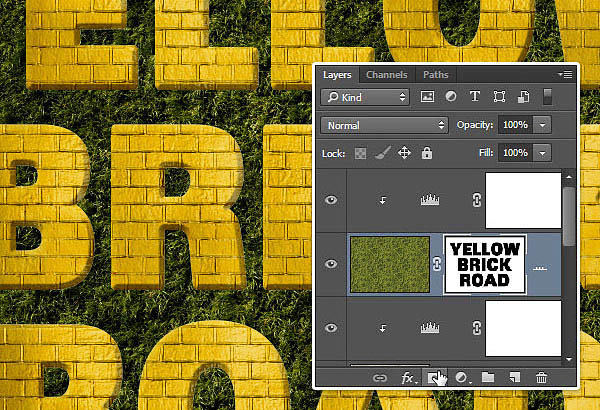
Task: Click the bottom clipping mask arrow indicator
Action: click(x=383, y=328)
